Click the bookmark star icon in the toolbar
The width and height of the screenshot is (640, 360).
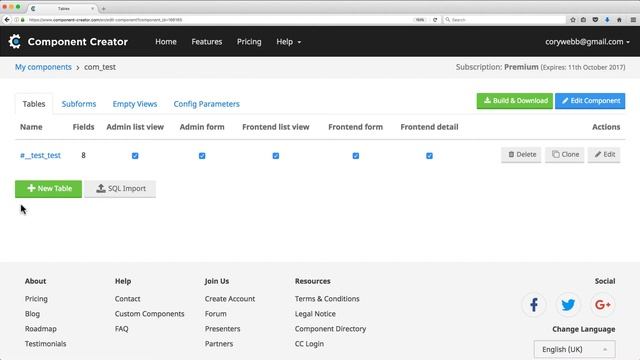(572, 20)
